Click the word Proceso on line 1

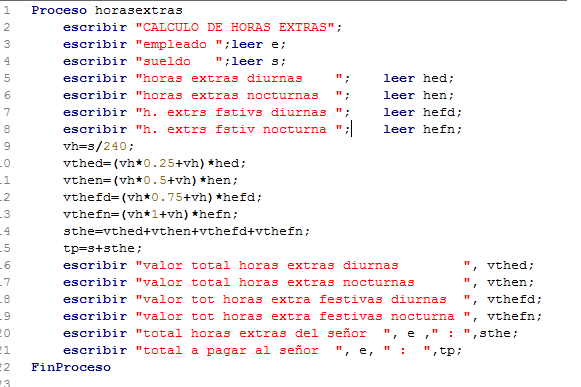point(59,10)
